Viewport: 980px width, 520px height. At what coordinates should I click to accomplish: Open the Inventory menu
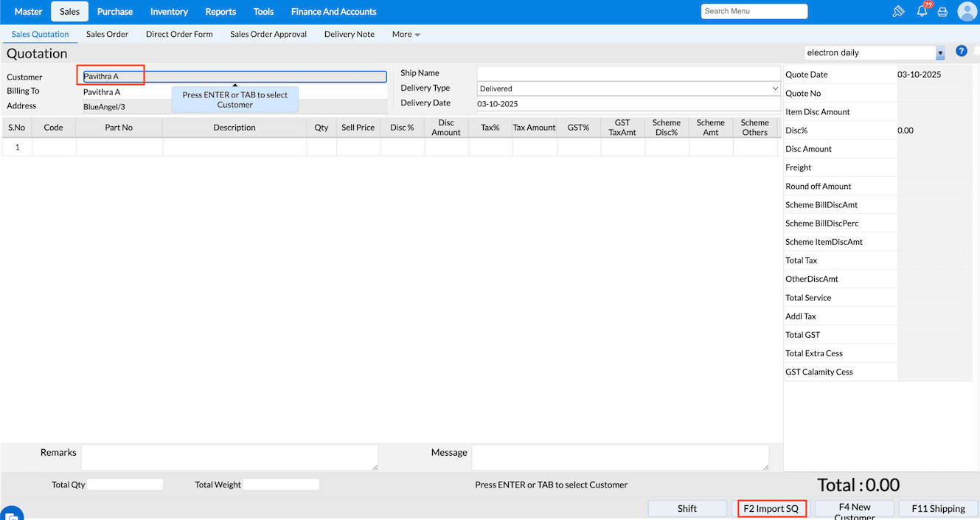point(169,11)
